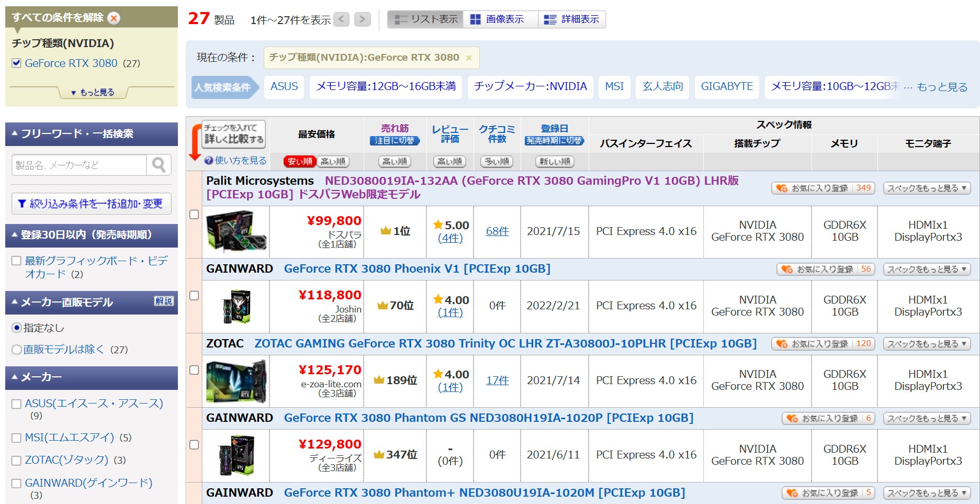
Task: Click the star rating 5.00 for Palit
Action: coord(450,225)
